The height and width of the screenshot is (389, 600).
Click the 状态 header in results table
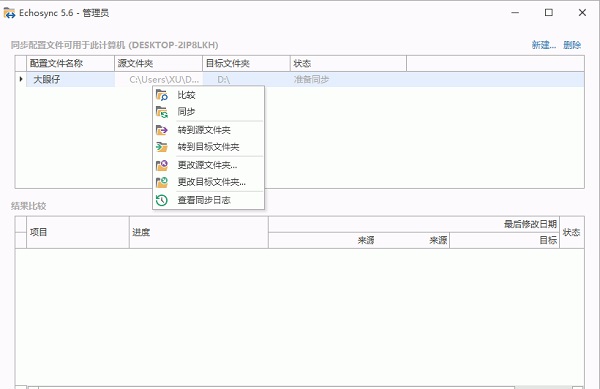(572, 232)
